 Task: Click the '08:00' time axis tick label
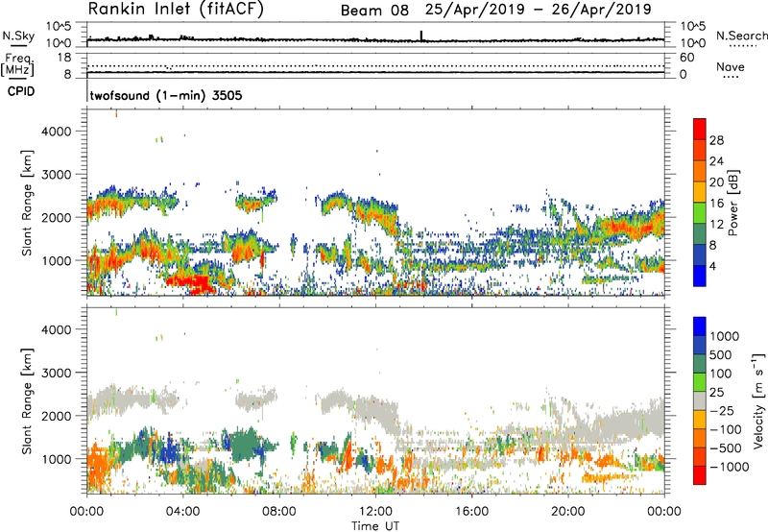coord(279,512)
